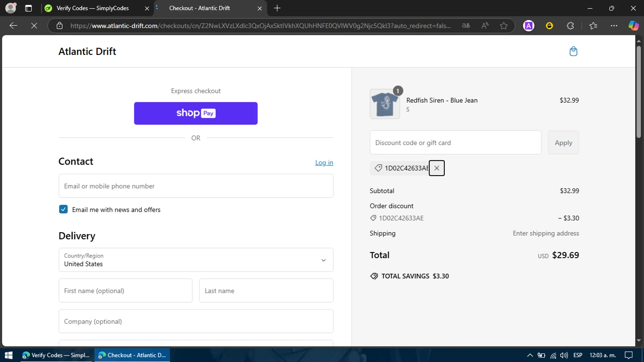This screenshot has width=644, height=362.
Task: Click the Redfish Siren - Blue Jean title
Action: tap(442, 100)
